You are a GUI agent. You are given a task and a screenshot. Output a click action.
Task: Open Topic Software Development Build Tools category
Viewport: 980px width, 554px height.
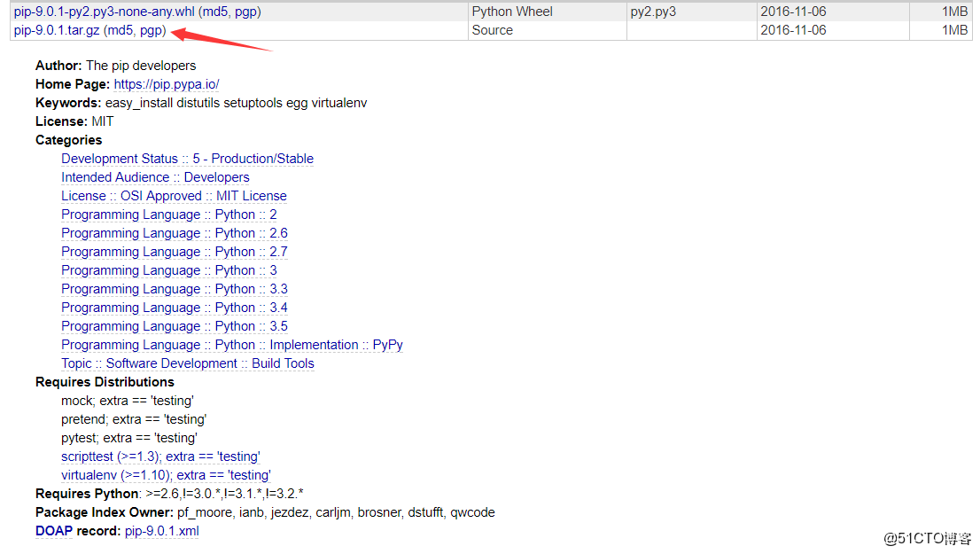pos(188,364)
